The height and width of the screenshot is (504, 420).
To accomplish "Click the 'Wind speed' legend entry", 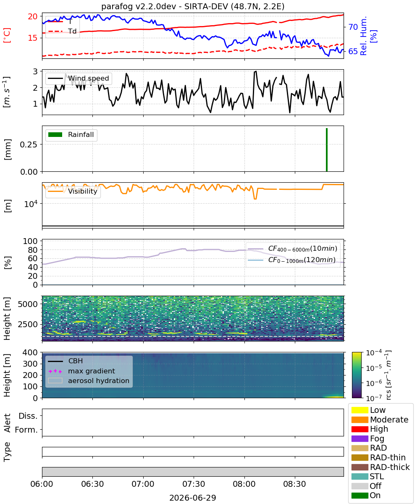I will 79,78.
